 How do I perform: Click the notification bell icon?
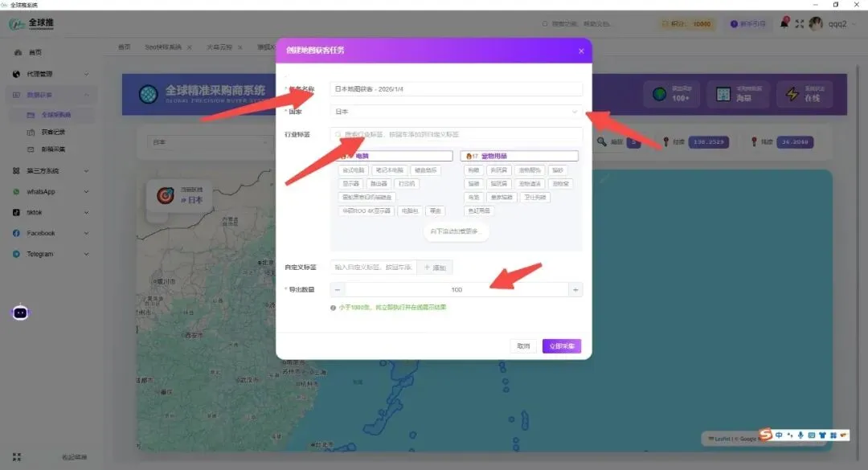pyautogui.click(x=784, y=23)
